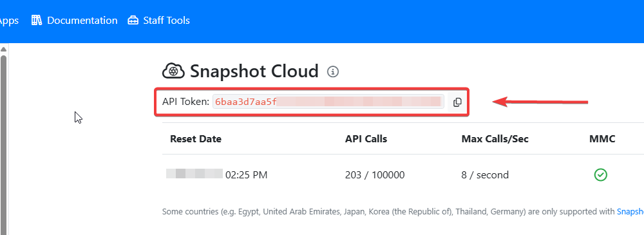Click the Documentation books icon
Screen dimensions: 644x235
coord(37,20)
